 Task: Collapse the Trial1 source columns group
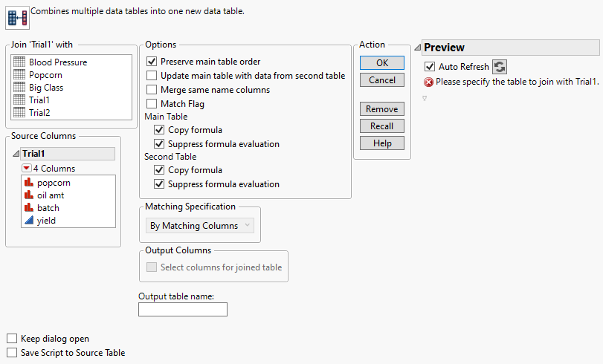[x=16, y=154]
